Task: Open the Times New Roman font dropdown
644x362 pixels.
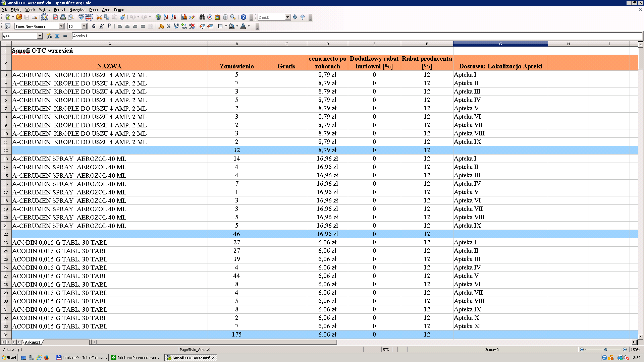Action: click(x=61, y=26)
